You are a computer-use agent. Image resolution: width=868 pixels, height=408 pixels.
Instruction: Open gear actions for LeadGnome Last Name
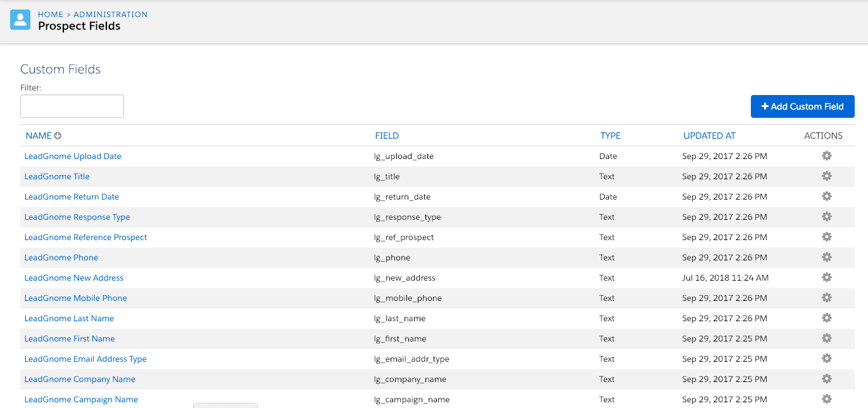point(826,318)
